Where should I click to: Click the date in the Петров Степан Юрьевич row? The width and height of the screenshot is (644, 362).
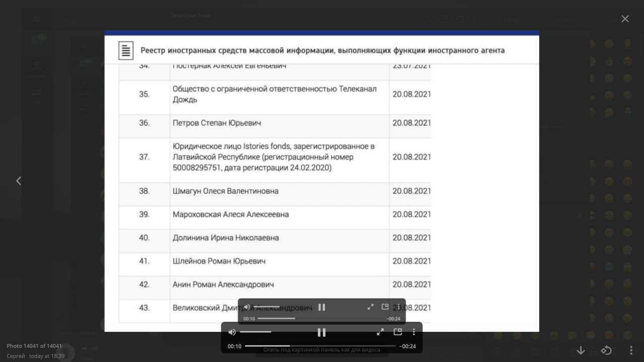pyautogui.click(x=412, y=123)
